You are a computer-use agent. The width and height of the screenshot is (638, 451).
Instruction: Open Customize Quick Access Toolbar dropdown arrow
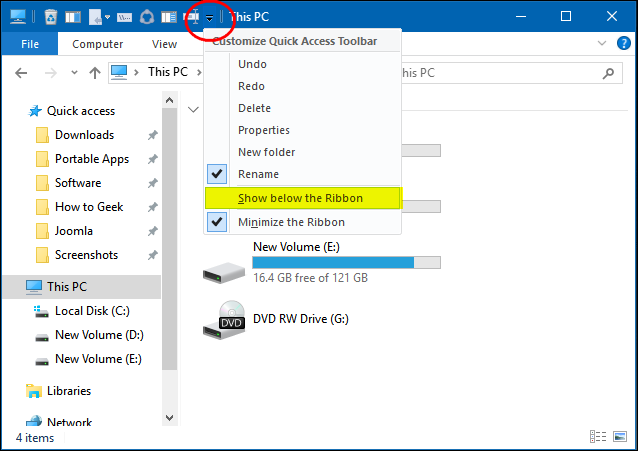coord(209,18)
